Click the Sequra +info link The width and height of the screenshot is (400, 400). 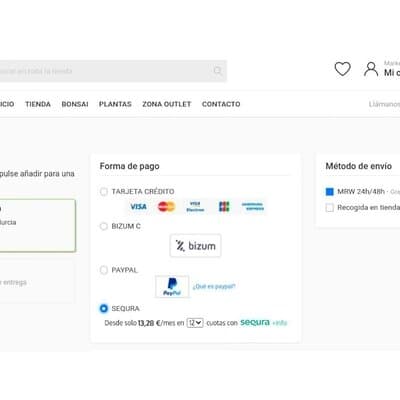pos(280,323)
